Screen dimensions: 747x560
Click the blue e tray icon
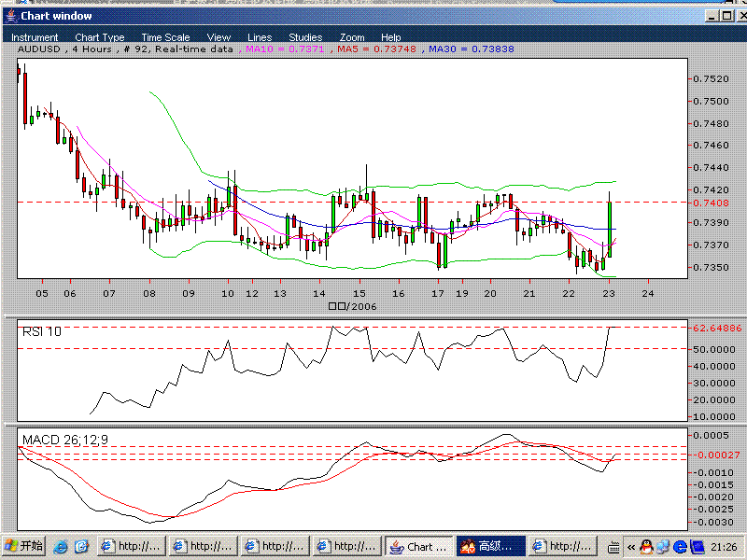point(680,547)
